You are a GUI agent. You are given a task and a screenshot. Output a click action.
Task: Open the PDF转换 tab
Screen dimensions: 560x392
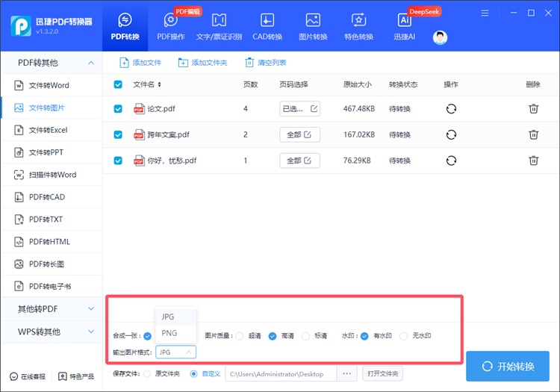(x=125, y=27)
